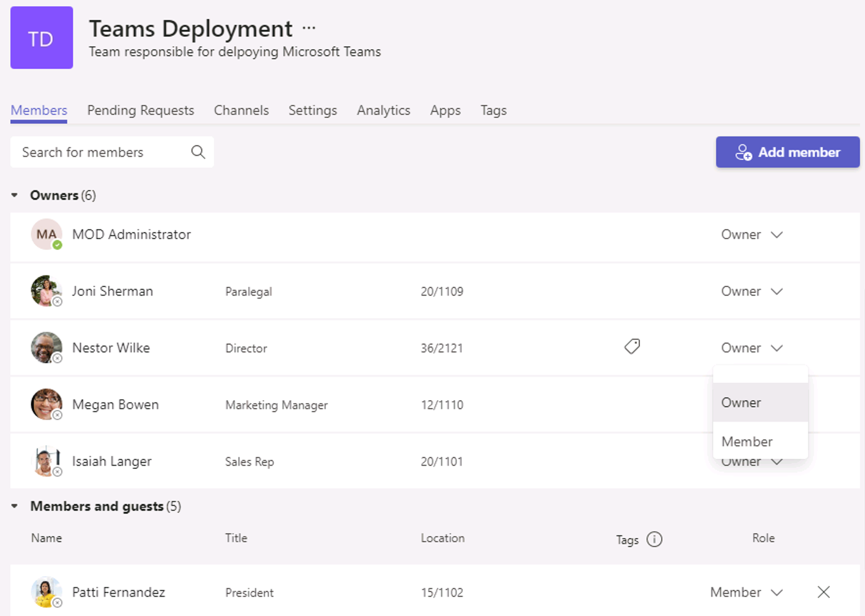The height and width of the screenshot is (616, 865).
Task: Open the Analytics tab
Action: 383,110
